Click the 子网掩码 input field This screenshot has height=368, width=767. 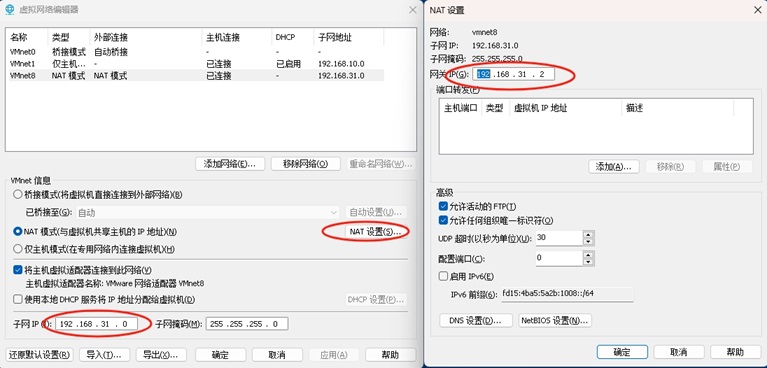[247, 323]
